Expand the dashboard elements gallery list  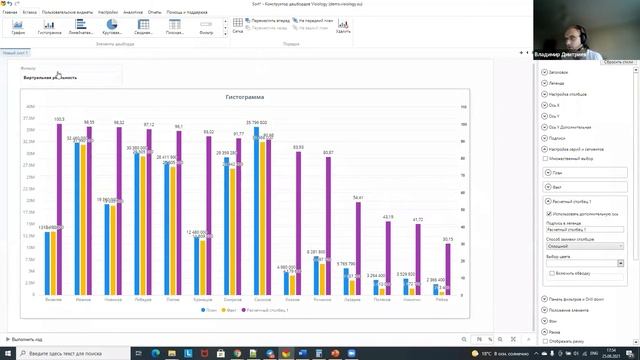coord(225,34)
